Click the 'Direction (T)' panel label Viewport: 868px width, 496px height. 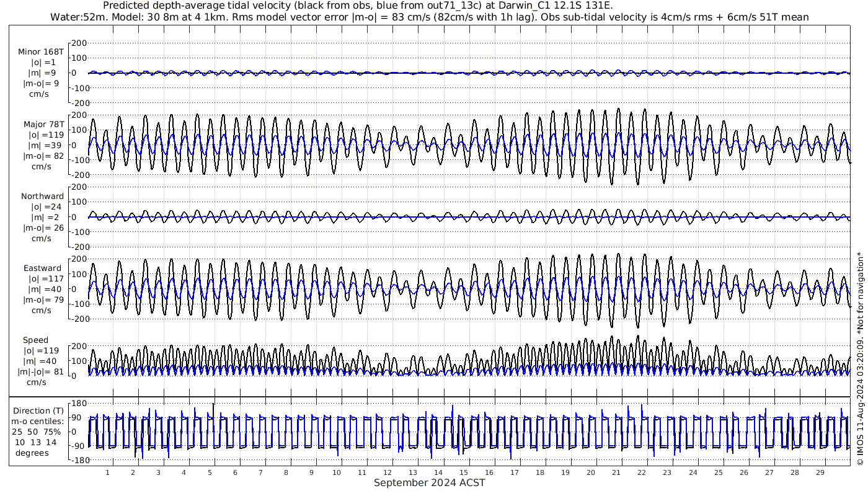pos(38,410)
